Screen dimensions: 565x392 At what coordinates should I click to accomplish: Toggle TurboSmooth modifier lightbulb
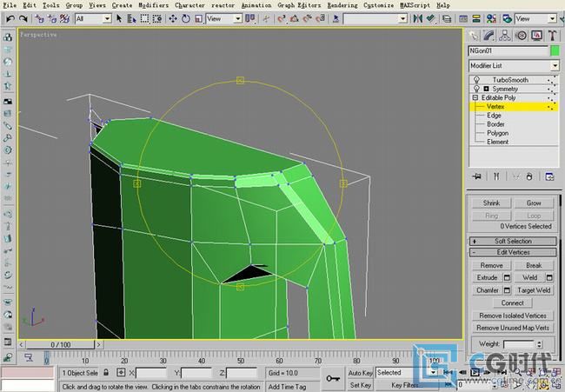click(x=476, y=80)
